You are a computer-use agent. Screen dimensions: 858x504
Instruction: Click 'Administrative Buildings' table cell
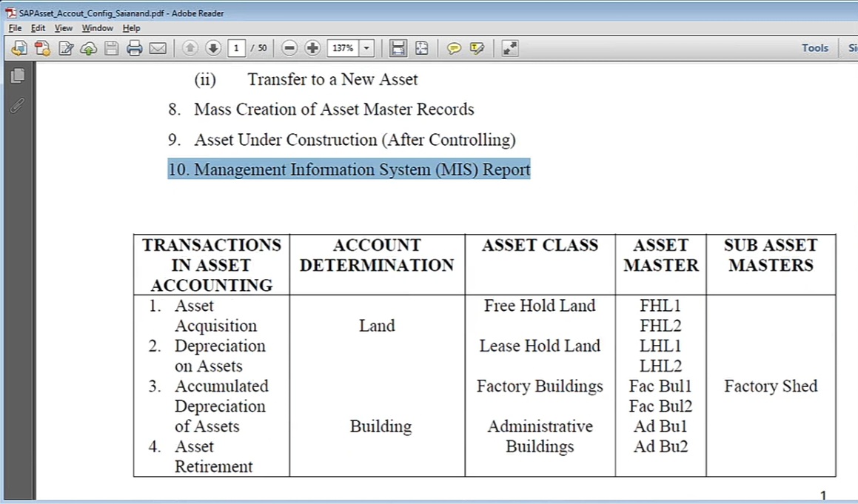click(x=540, y=436)
